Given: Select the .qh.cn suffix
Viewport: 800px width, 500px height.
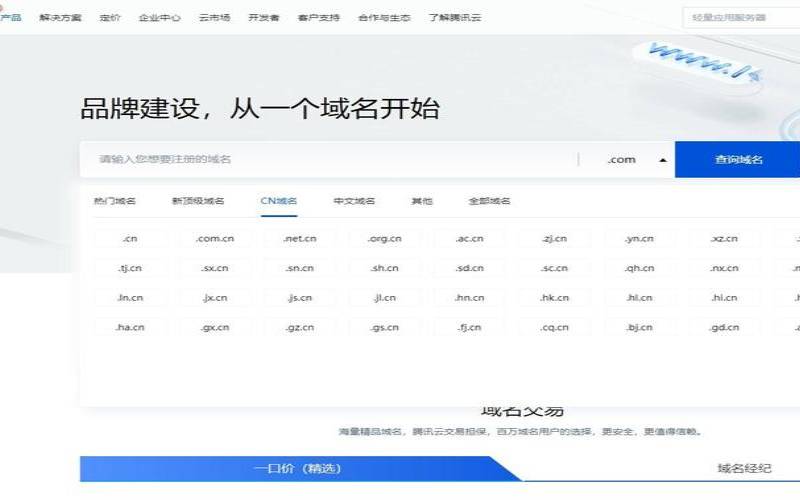Looking at the screenshot, I should coord(639,268).
